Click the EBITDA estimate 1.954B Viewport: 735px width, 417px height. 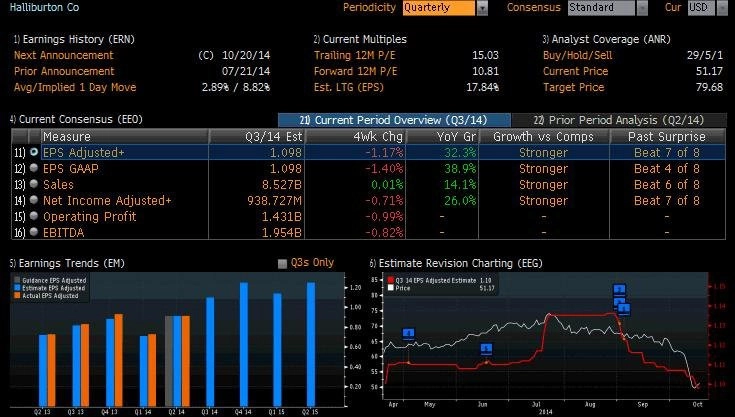click(x=281, y=232)
